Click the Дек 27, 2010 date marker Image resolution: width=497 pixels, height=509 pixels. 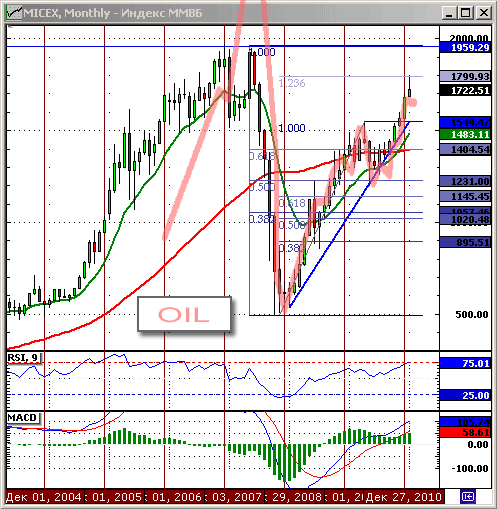(x=404, y=497)
